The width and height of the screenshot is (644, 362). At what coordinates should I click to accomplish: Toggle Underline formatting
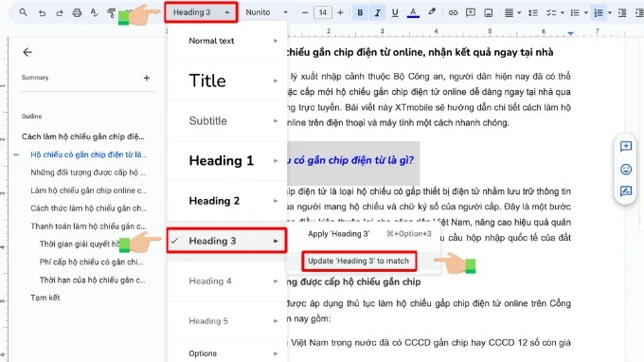point(395,12)
